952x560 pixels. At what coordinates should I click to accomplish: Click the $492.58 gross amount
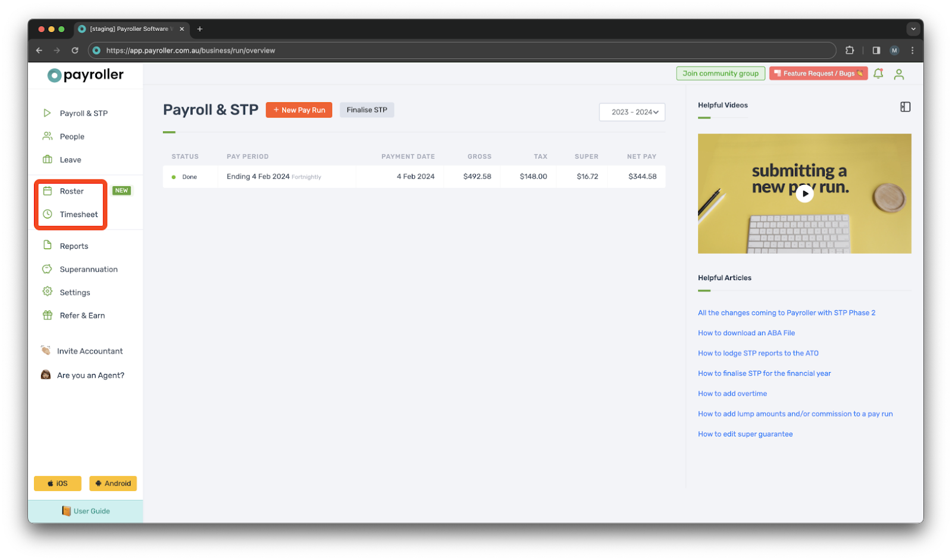(477, 177)
